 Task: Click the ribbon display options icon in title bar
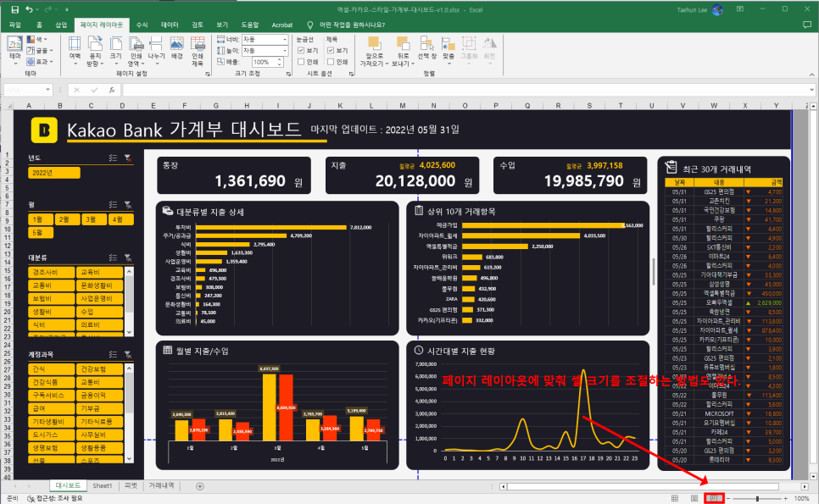coord(739,9)
